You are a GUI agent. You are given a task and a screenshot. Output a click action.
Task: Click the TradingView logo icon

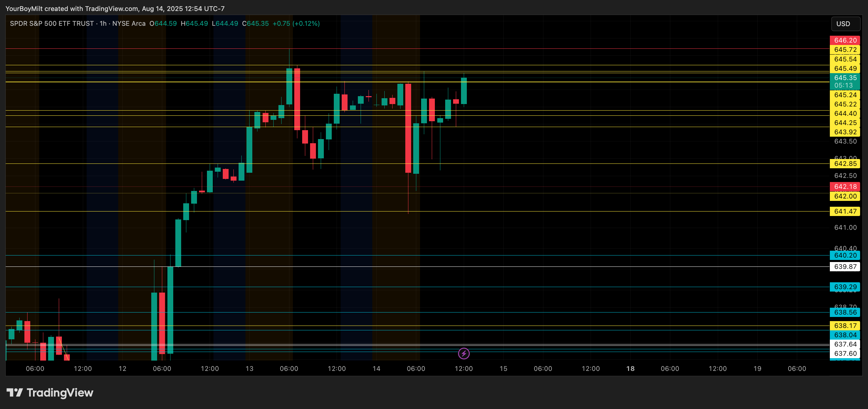click(14, 393)
